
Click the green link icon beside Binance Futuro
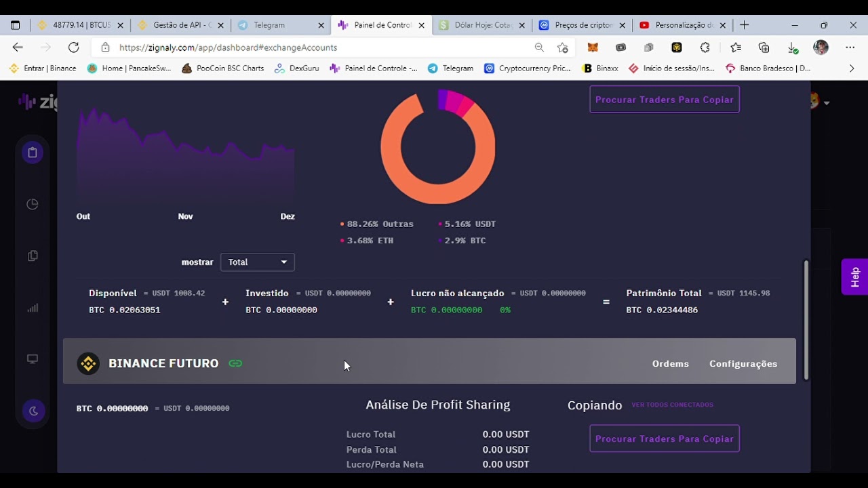pyautogui.click(x=235, y=363)
